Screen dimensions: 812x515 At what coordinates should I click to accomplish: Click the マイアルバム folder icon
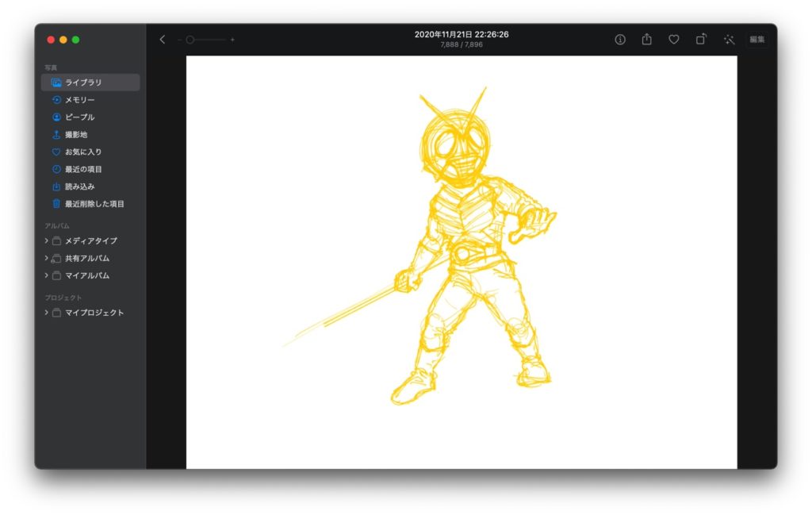(56, 275)
